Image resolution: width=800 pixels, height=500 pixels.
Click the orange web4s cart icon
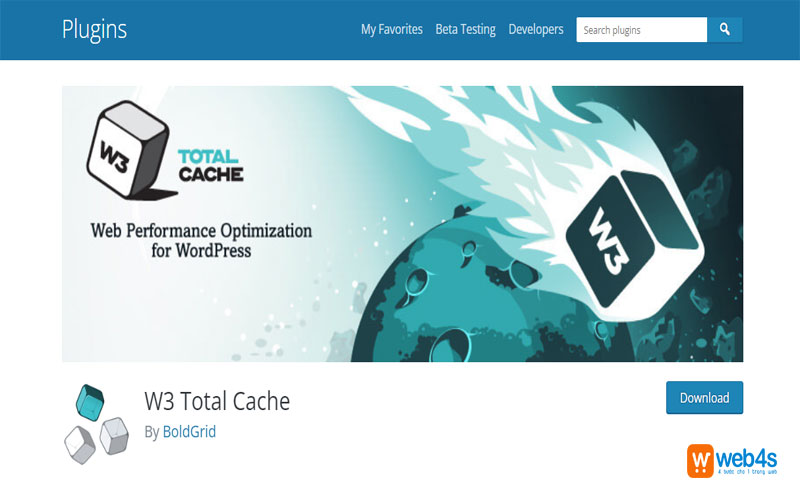coord(701,461)
